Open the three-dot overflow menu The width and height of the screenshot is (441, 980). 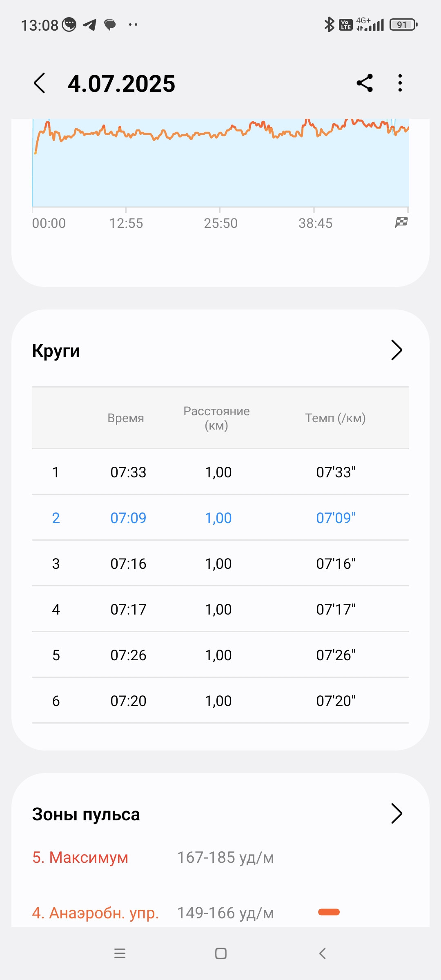[400, 83]
